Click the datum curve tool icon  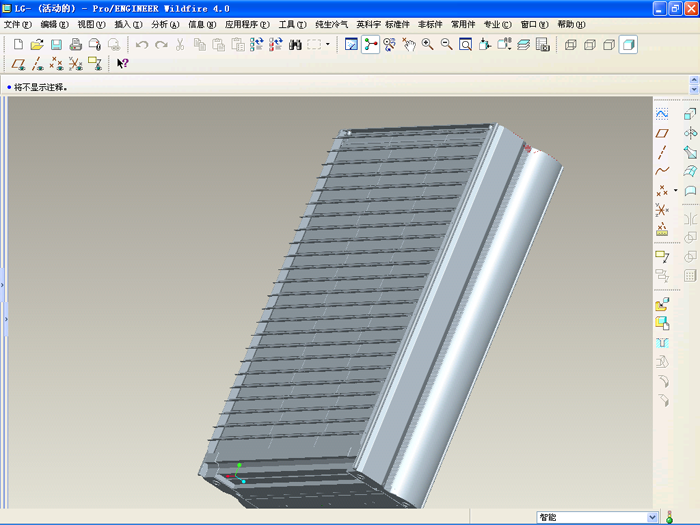[x=661, y=171]
